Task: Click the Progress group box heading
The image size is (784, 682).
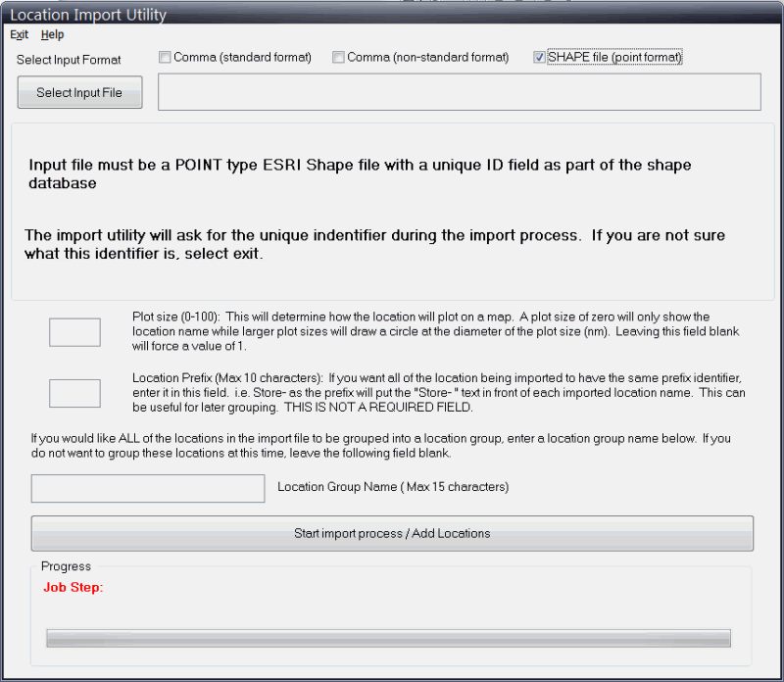Action: 66,566
